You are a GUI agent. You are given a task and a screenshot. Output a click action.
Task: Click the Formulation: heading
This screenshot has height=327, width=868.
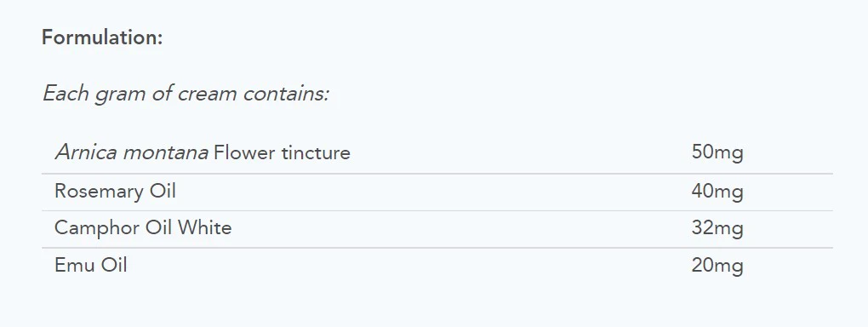click(102, 37)
